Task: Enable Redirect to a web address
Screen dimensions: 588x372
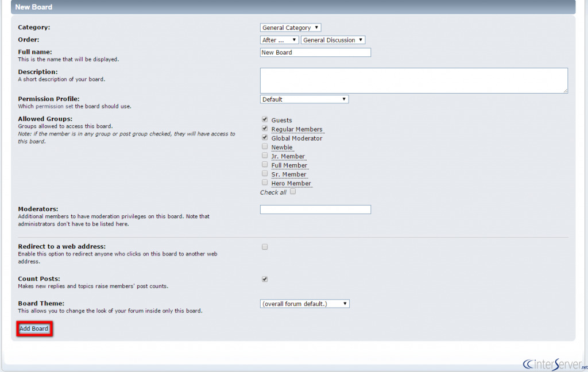Action: [x=265, y=247]
